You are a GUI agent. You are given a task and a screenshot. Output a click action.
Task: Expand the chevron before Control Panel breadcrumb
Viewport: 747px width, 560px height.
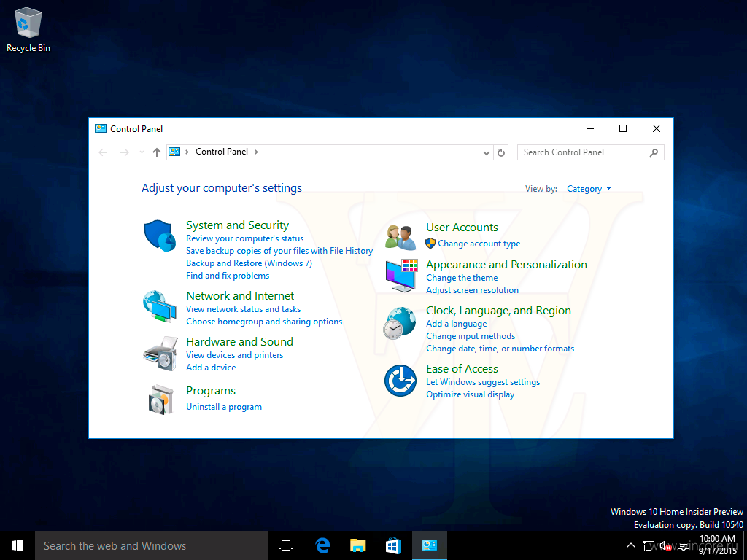187,152
